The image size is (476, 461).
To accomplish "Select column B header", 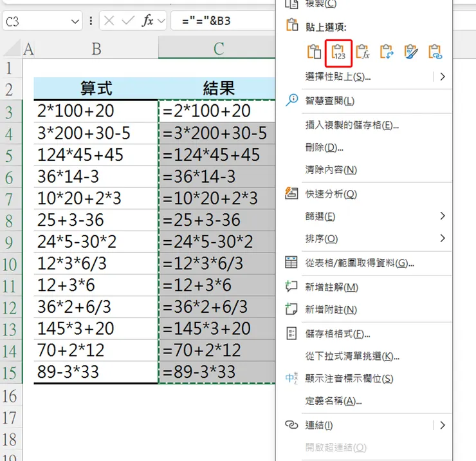I will click(x=96, y=48).
